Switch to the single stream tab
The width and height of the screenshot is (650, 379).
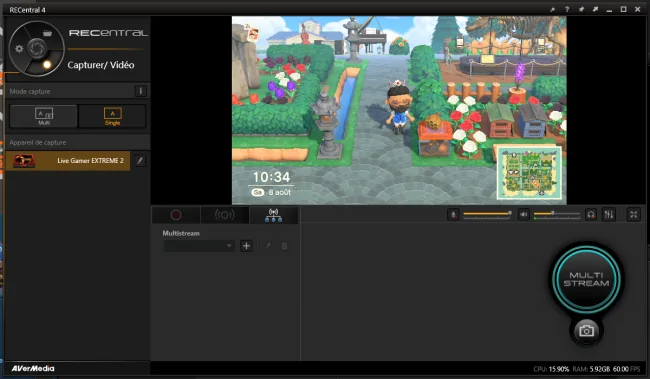225,215
